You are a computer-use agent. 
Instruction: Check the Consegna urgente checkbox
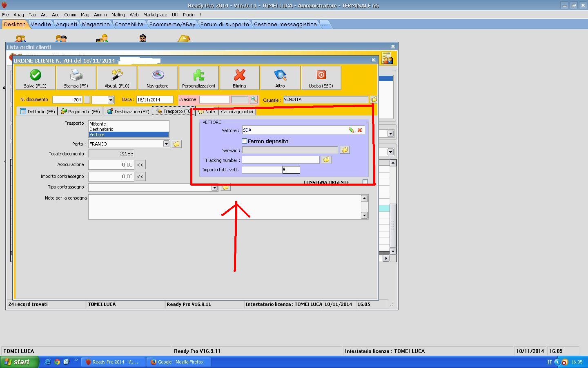point(365,182)
